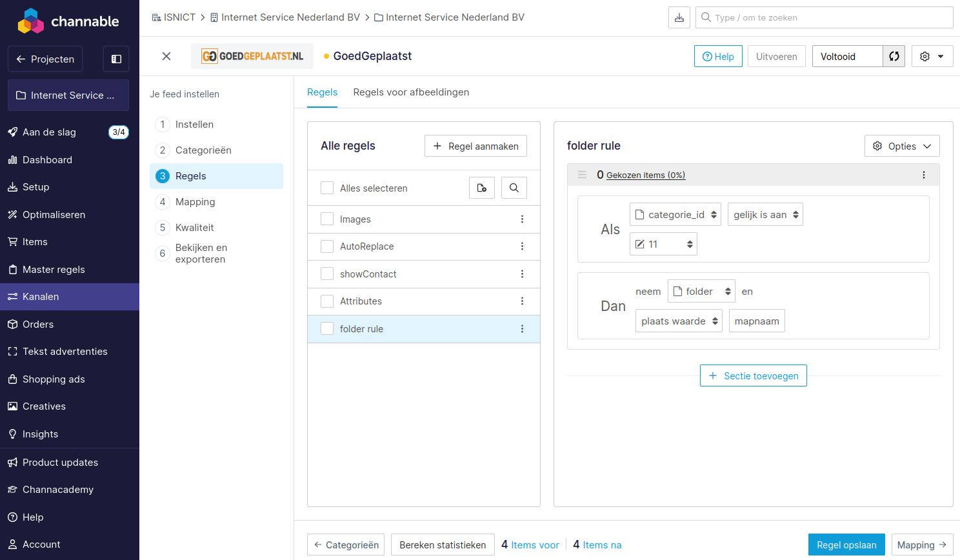Screen dimensions: 960x560
Task: Tick the Images rule checkbox
Action: tap(327, 219)
